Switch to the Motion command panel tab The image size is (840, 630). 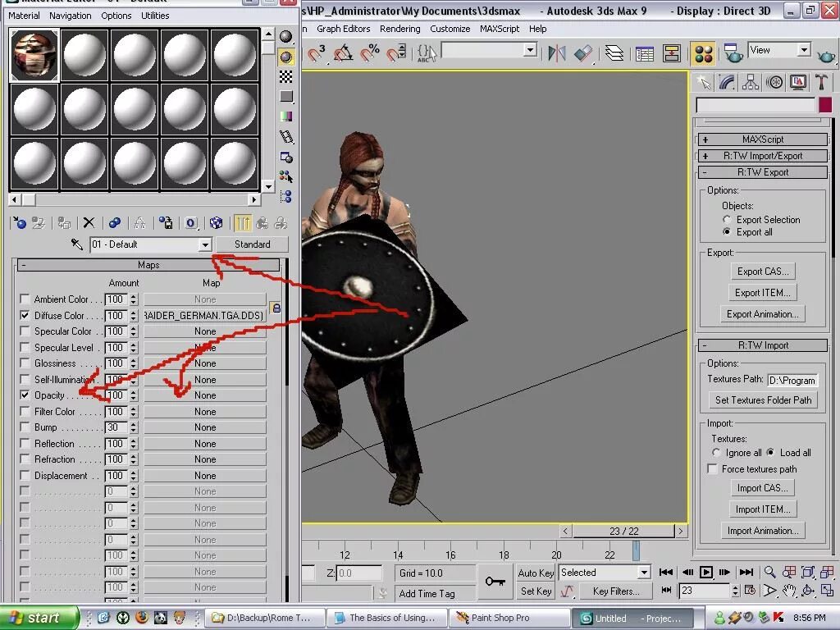point(774,83)
